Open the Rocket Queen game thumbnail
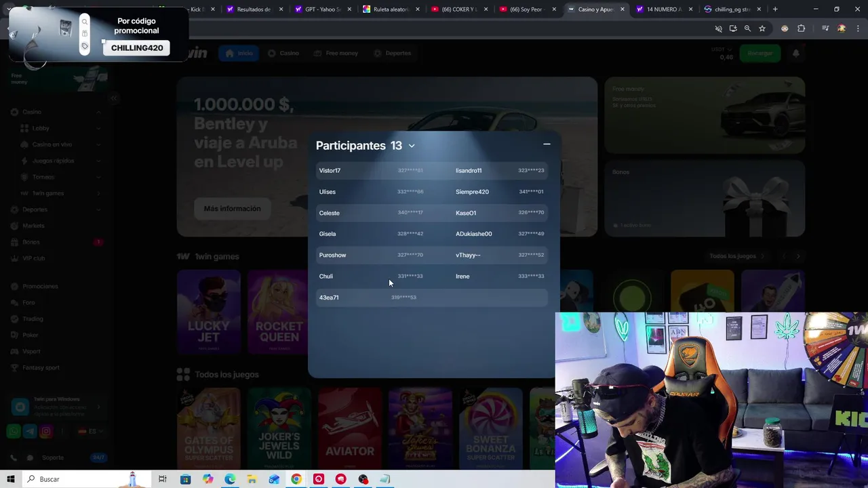The image size is (868, 488). 279,312
